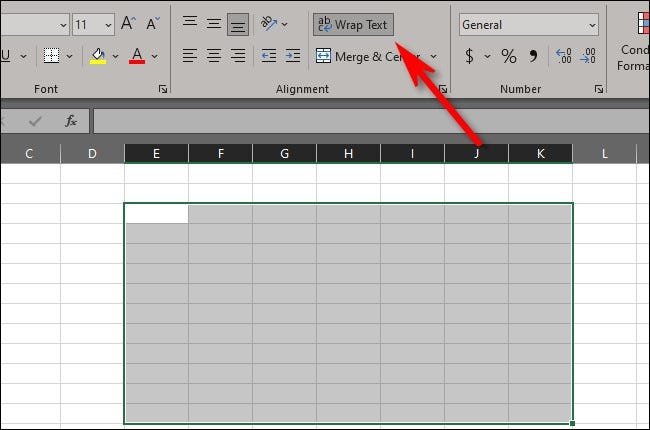The width and height of the screenshot is (650, 430).
Task: Click the Conditional Formatting button
Action: (634, 41)
